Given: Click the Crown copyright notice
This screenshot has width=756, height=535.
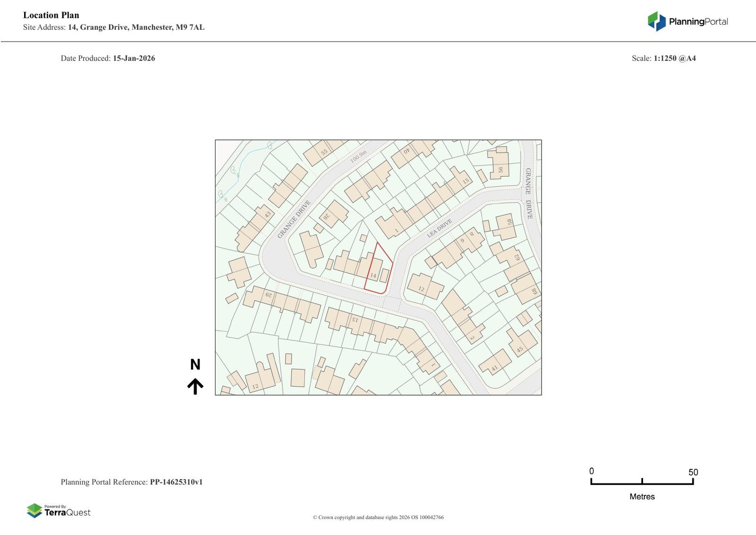Looking at the screenshot, I should pos(378,517).
